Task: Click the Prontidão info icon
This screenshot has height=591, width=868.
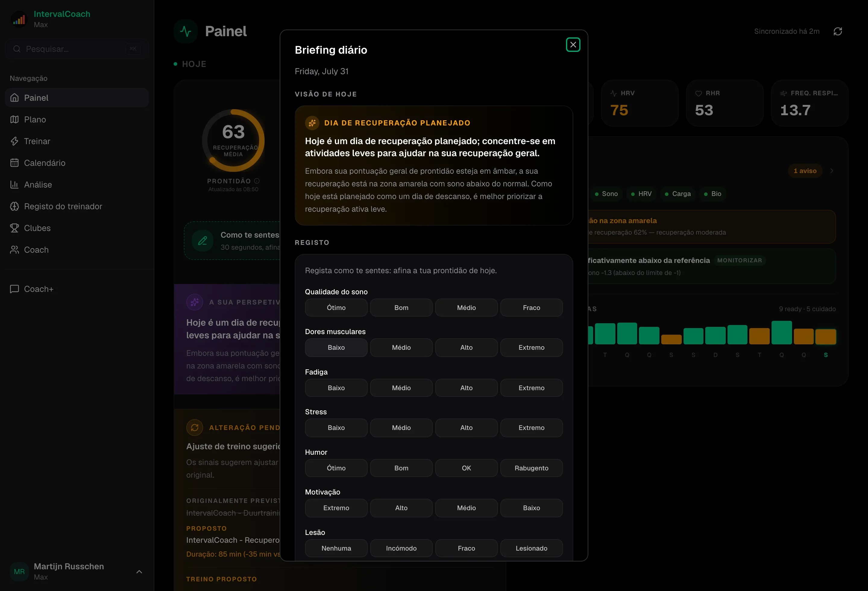Action: tap(256, 181)
